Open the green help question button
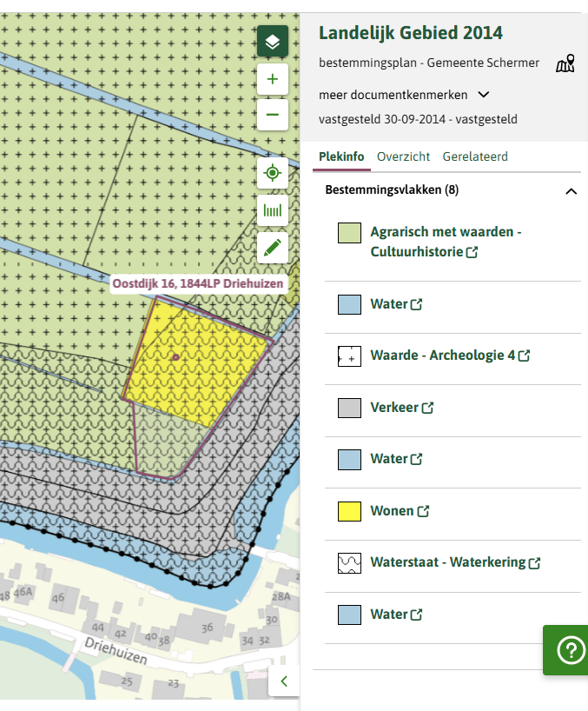Image resolution: width=588 pixels, height=711 pixels. point(571,650)
